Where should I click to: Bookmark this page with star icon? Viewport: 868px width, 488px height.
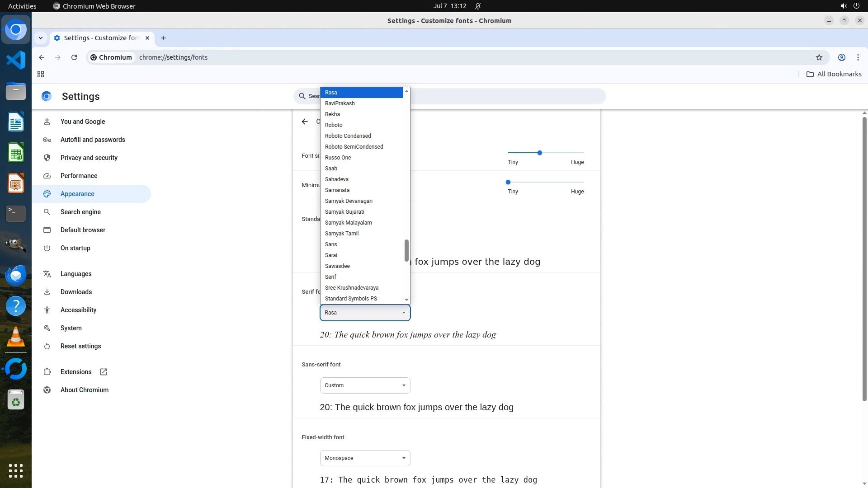(819, 57)
